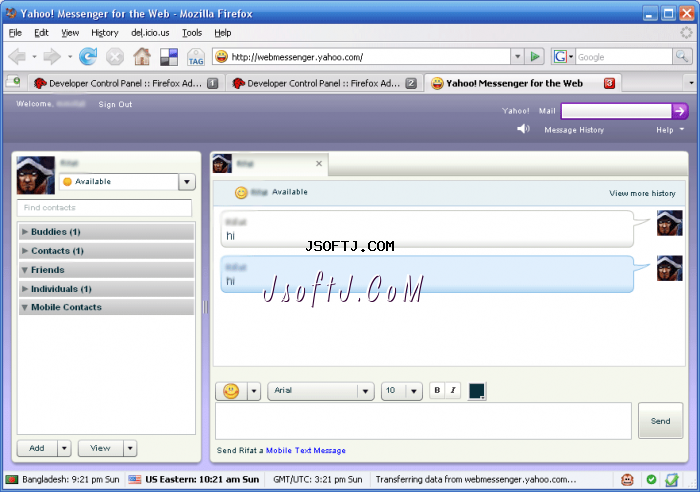700x492 pixels.
Task: Click the del.icio.us bookmarks checkered icon
Action: [x=169, y=57]
